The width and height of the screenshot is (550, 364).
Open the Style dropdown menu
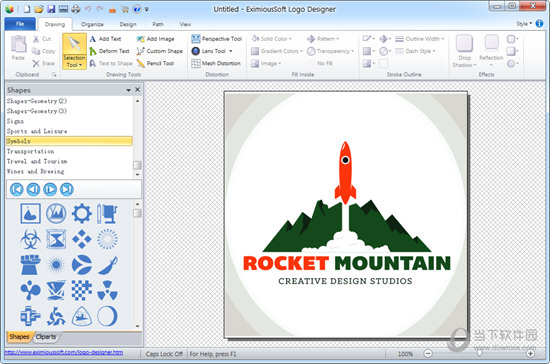coord(524,24)
